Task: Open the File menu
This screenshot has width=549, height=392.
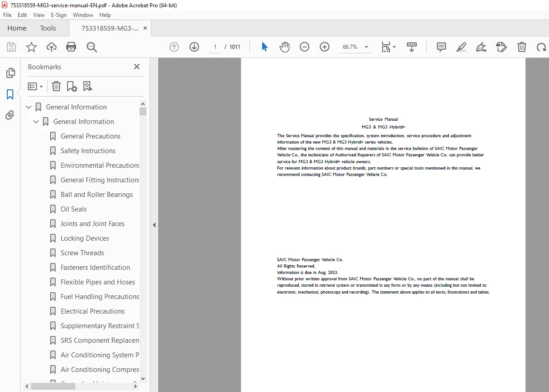Action: pyautogui.click(x=7, y=15)
